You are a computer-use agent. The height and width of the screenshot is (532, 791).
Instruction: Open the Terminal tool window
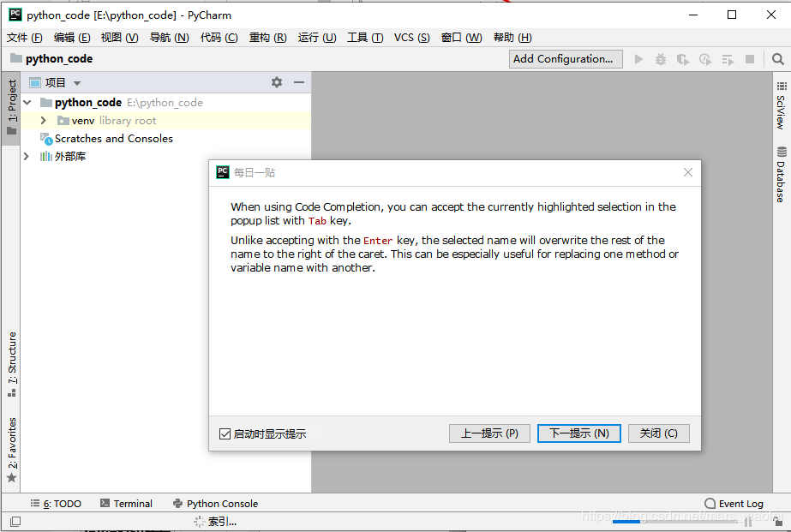(x=126, y=503)
